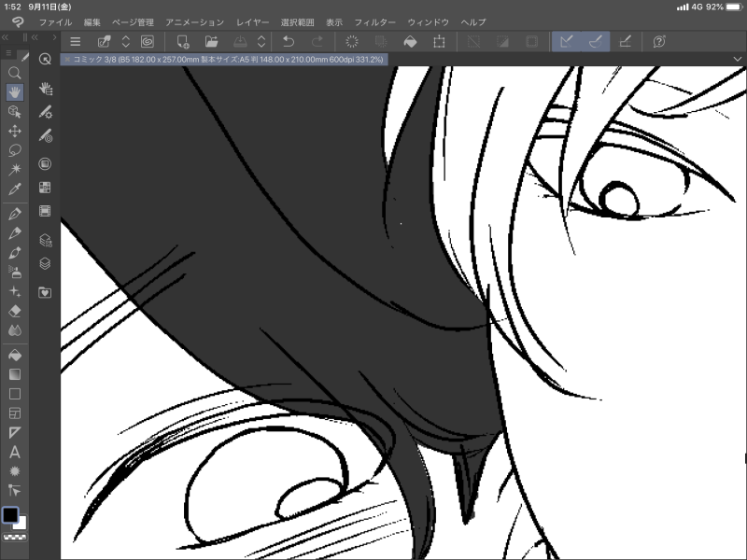Select the Gradient tool

tap(15, 374)
